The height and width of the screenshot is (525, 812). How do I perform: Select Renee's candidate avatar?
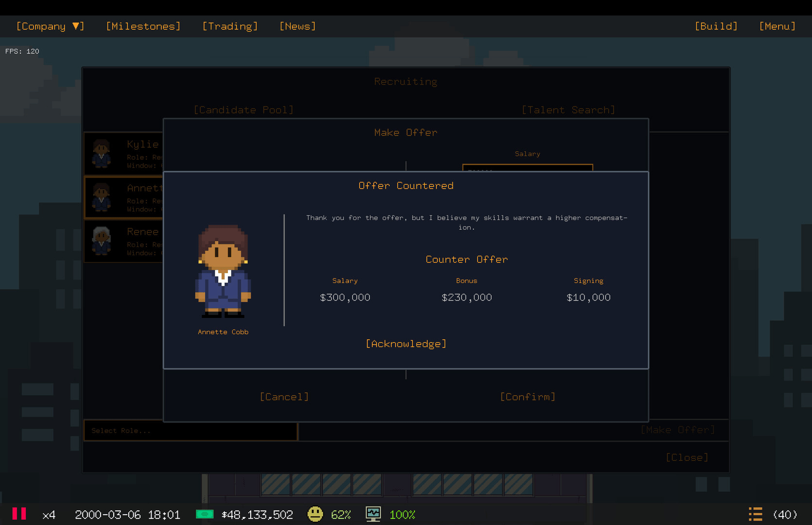tap(102, 241)
